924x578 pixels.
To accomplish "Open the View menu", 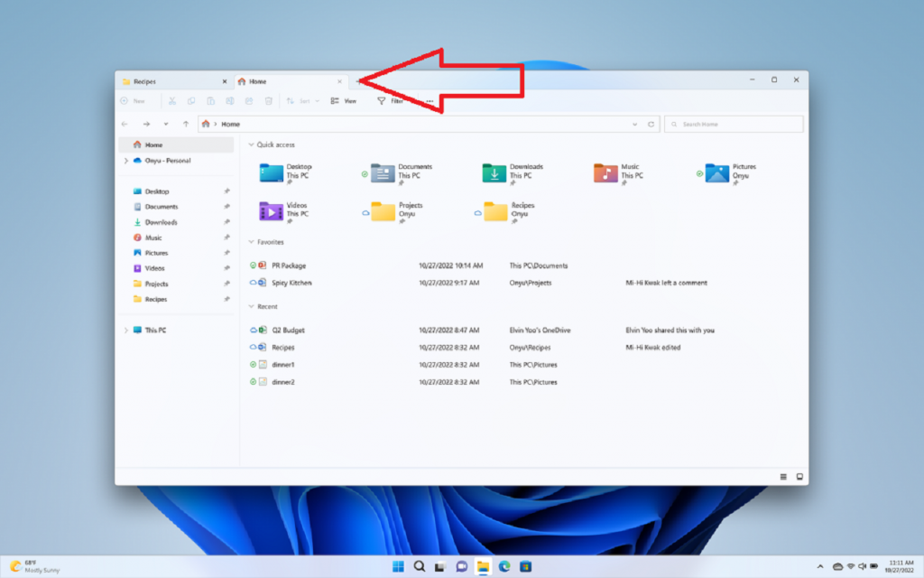I will 345,100.
